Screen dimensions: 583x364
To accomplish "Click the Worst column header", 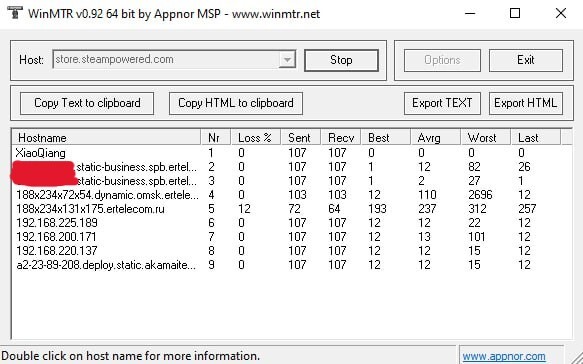I will [x=486, y=138].
